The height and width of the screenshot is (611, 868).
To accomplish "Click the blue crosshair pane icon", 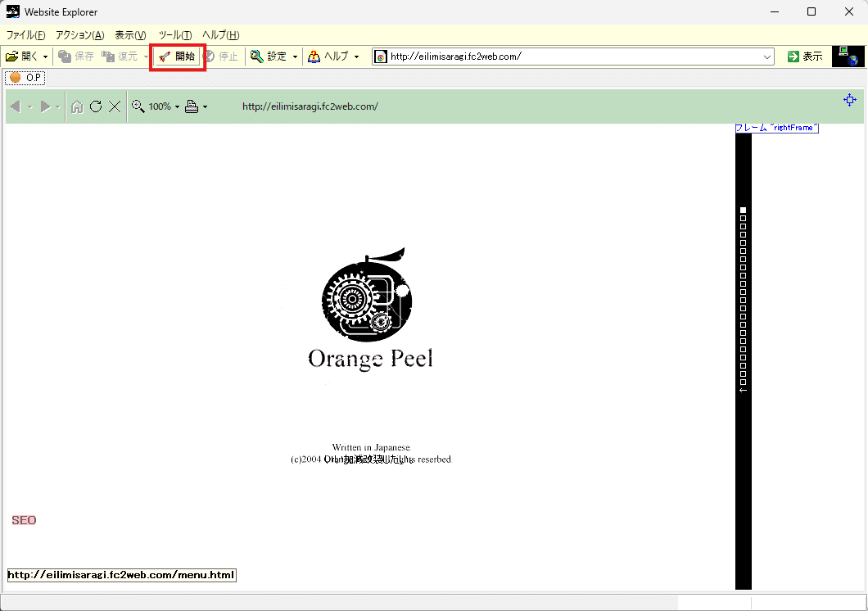I will [x=850, y=100].
